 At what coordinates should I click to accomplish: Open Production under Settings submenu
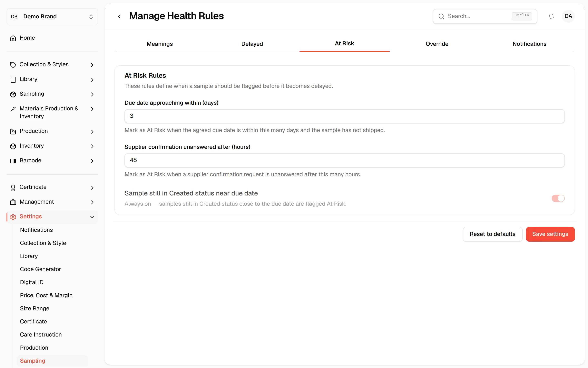pos(34,348)
